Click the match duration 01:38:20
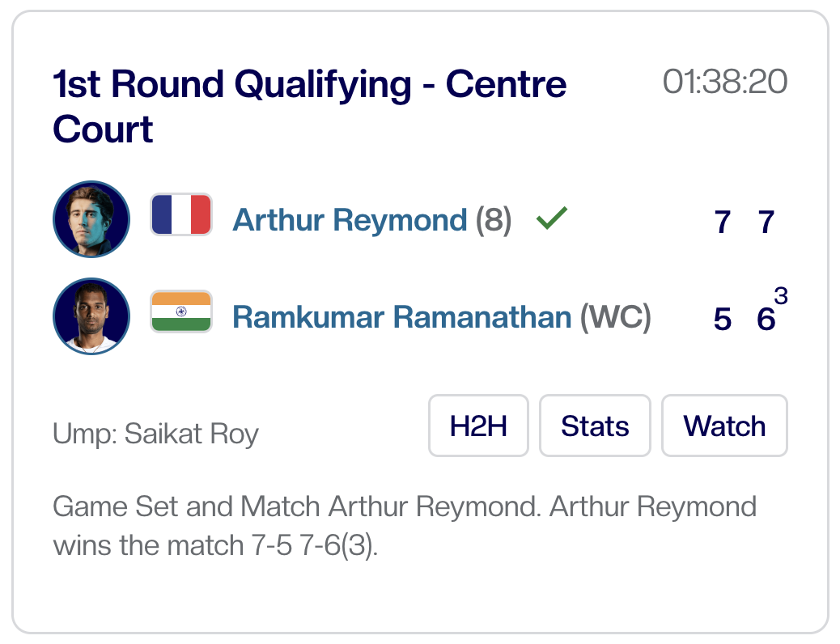This screenshot has height=644, width=840. [x=724, y=83]
